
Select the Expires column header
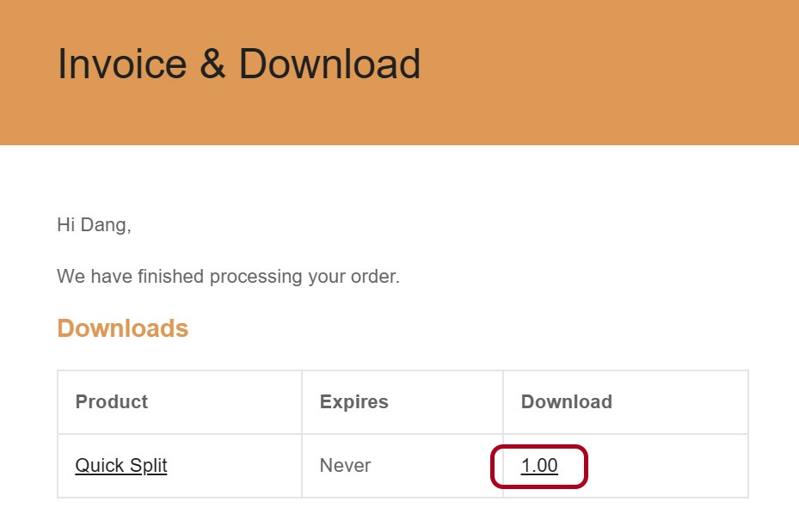point(353,402)
